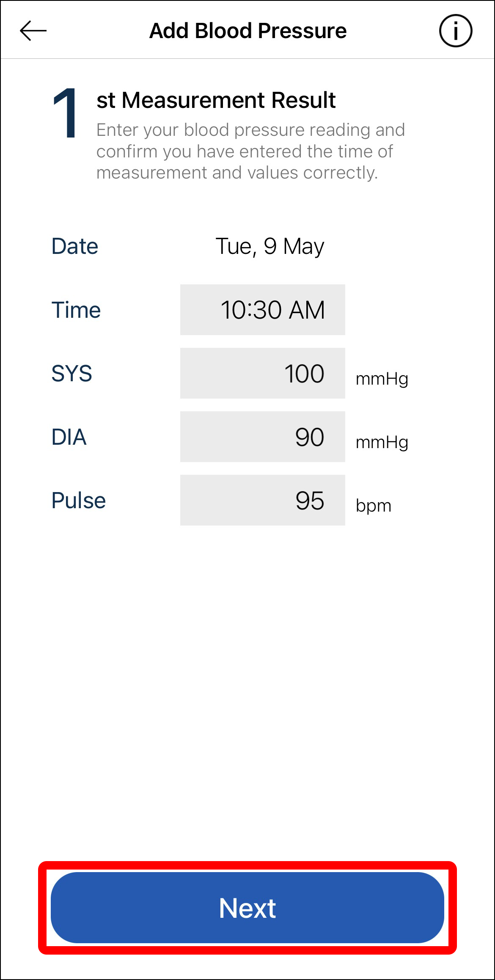
Task: Tap the large step number 1
Action: click(x=65, y=113)
